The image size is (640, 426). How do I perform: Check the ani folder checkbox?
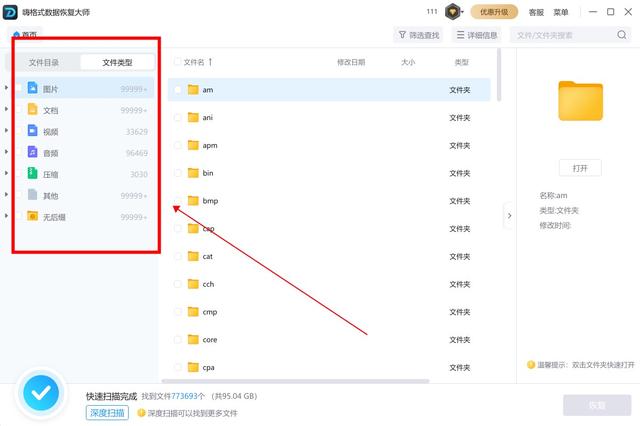[x=178, y=118]
